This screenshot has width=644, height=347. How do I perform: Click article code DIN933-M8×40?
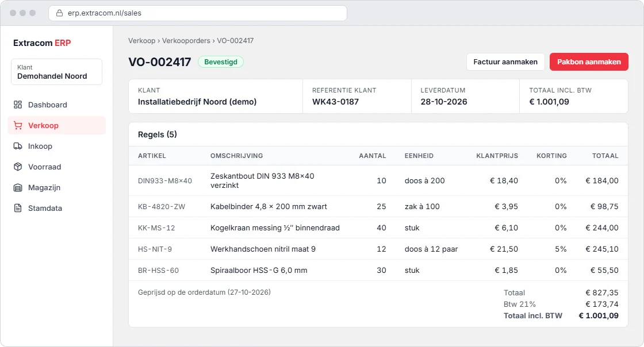pyautogui.click(x=165, y=181)
